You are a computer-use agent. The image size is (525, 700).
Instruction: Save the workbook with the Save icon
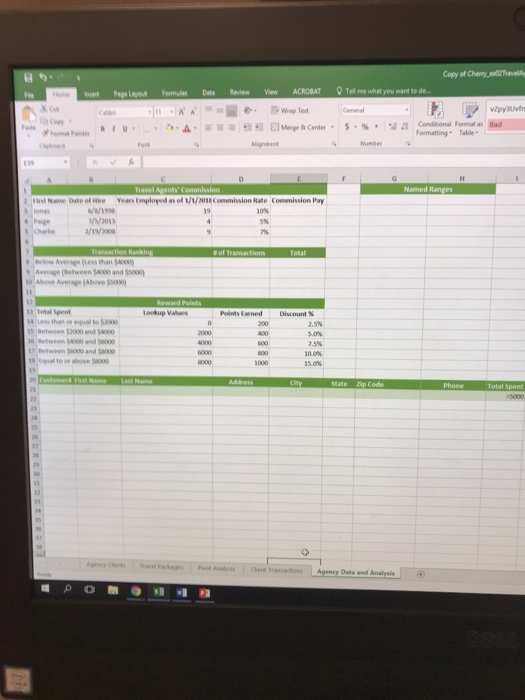28,78
